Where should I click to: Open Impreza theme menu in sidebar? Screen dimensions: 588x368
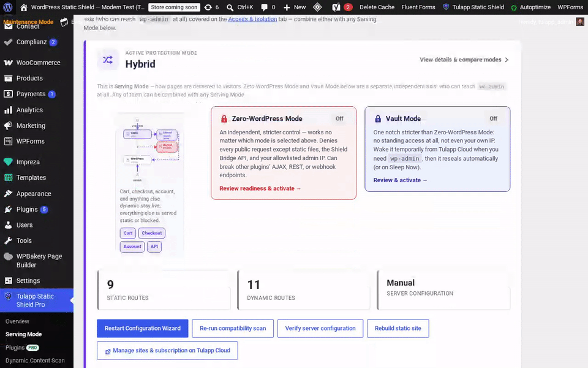37,162
